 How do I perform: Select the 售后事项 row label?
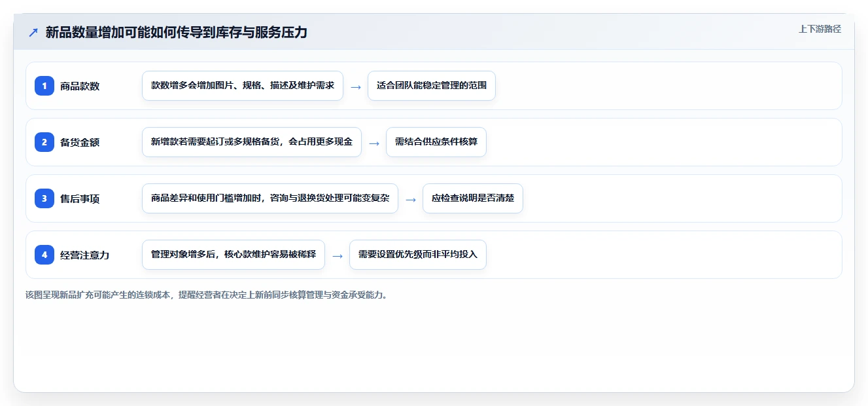(x=80, y=198)
